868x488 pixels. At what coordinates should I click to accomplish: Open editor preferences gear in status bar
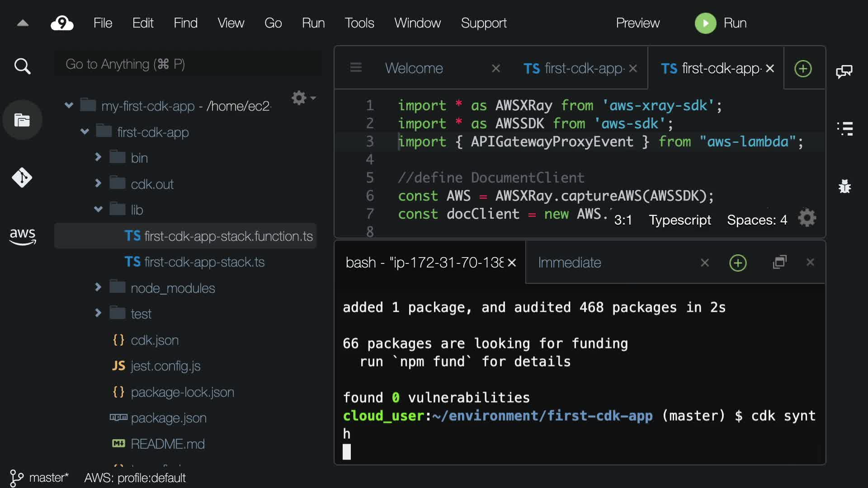[x=807, y=218]
